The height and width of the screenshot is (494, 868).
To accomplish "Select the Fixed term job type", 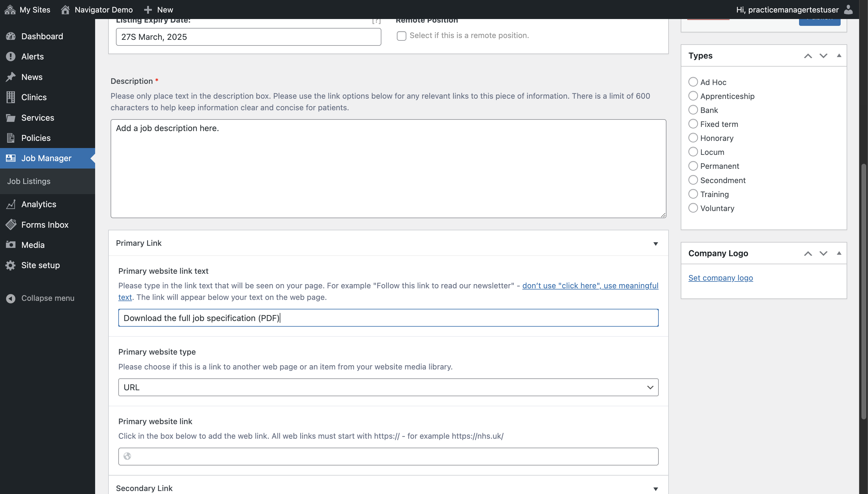I will point(693,124).
